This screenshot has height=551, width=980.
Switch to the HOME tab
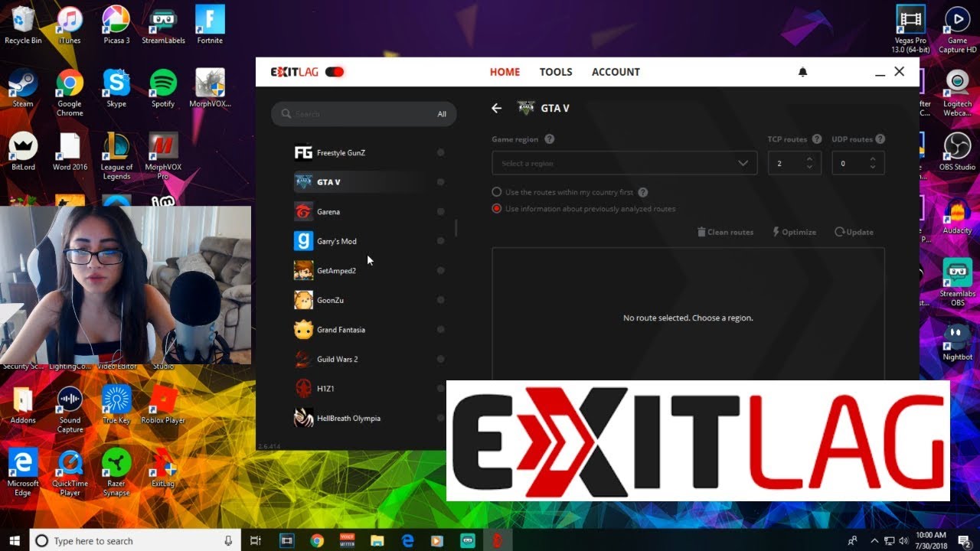click(x=505, y=72)
